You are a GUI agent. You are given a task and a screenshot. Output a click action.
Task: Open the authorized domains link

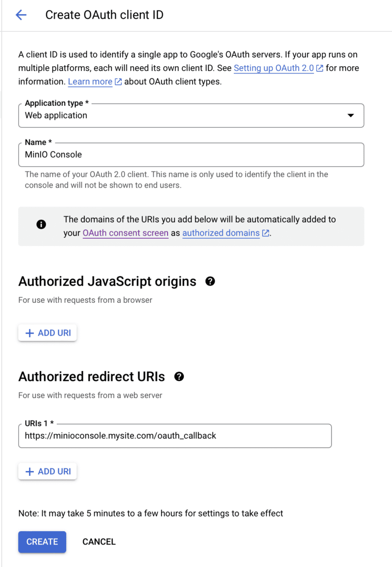tap(220, 233)
